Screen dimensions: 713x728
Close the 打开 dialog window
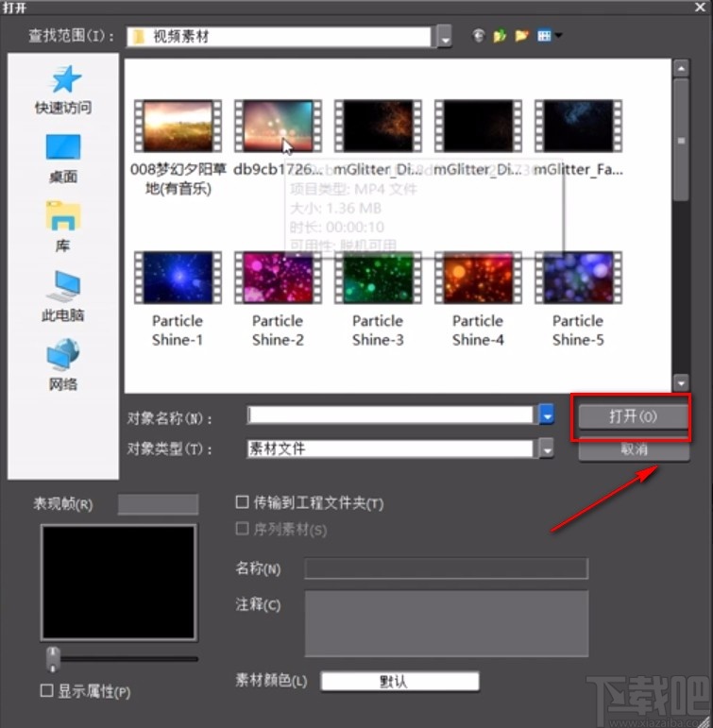click(701, 7)
